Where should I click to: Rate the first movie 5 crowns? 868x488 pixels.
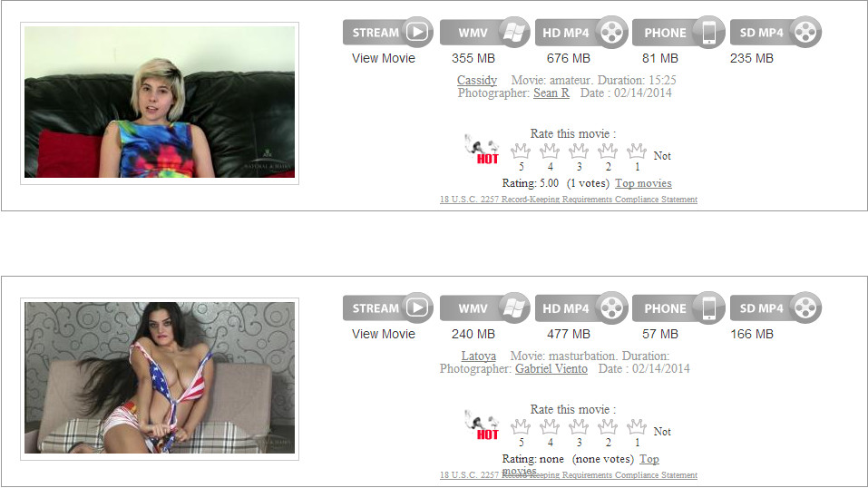pos(521,151)
